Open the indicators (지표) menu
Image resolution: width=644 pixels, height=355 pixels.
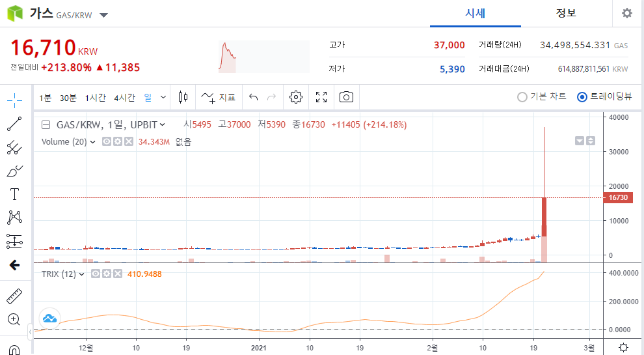click(x=219, y=98)
